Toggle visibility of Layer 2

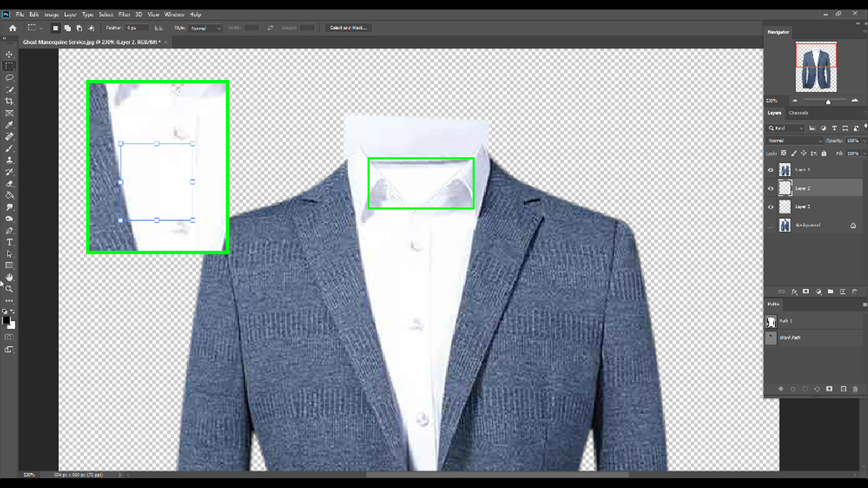pyautogui.click(x=770, y=188)
